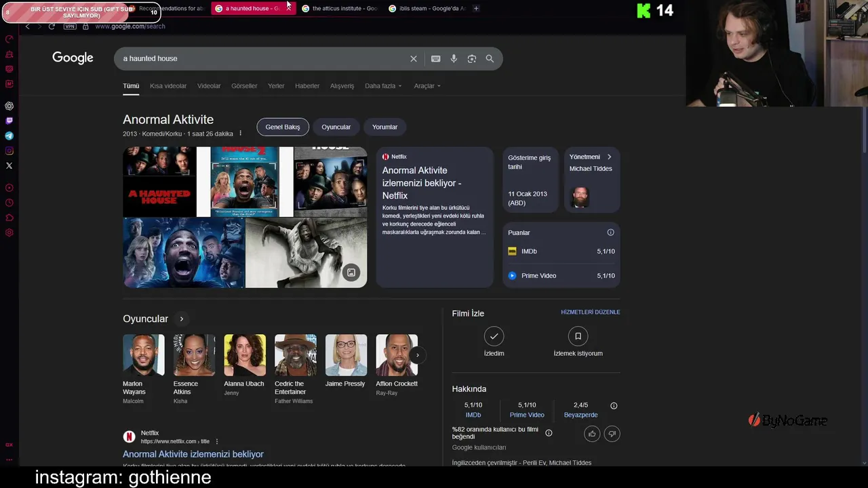Select the Genel Bakış chip
The image size is (868, 488).
point(283,127)
